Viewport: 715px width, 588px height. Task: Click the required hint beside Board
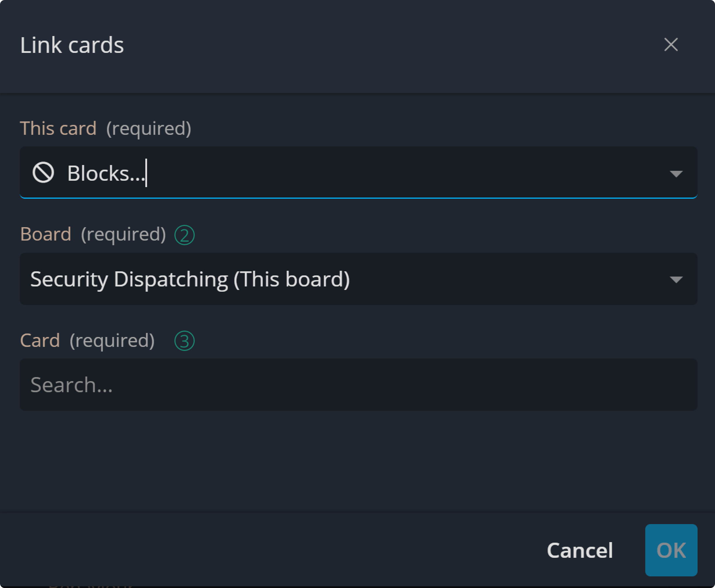[123, 234]
